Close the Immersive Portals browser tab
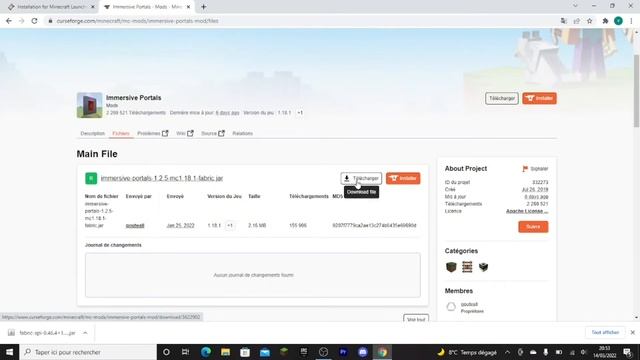The width and height of the screenshot is (640, 360). [188, 7]
